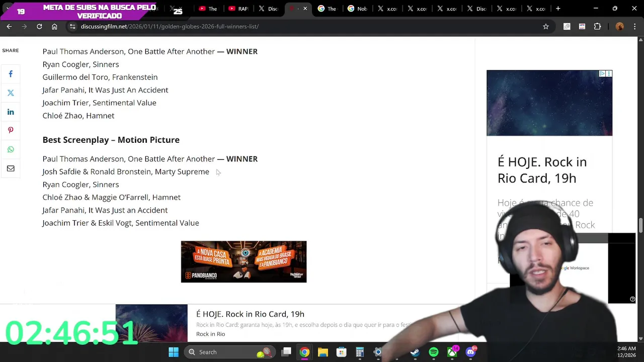The height and width of the screenshot is (362, 644).
Task: Open Spotify from the taskbar
Action: 434,352
